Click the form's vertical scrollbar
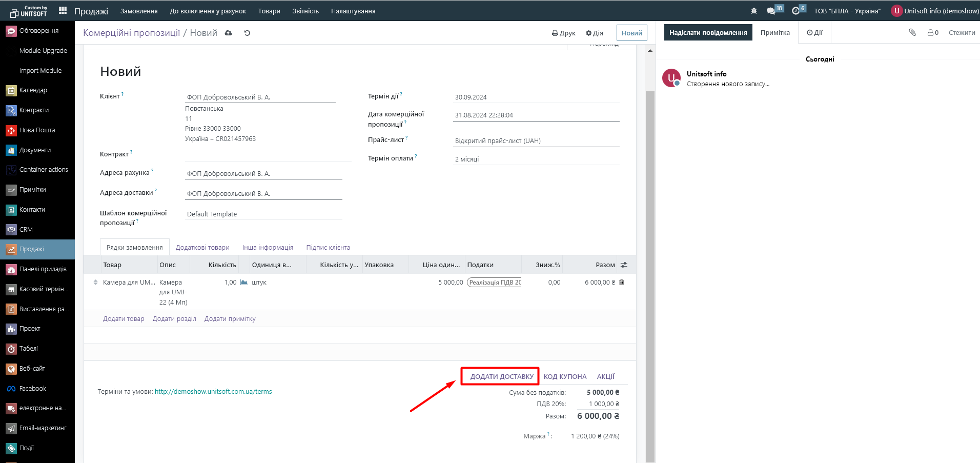Screen dimensions: 980x463 click(x=650, y=256)
